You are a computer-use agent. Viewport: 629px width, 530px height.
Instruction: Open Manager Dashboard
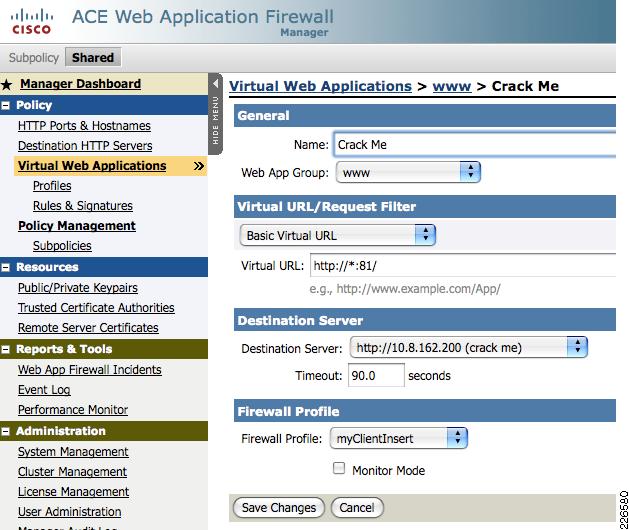click(x=81, y=84)
